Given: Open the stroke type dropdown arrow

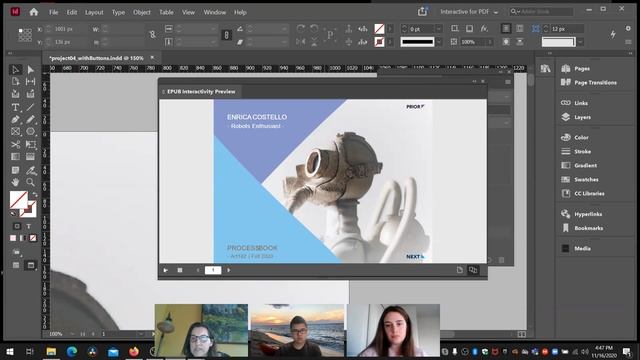Looking at the screenshot, I should (x=439, y=42).
